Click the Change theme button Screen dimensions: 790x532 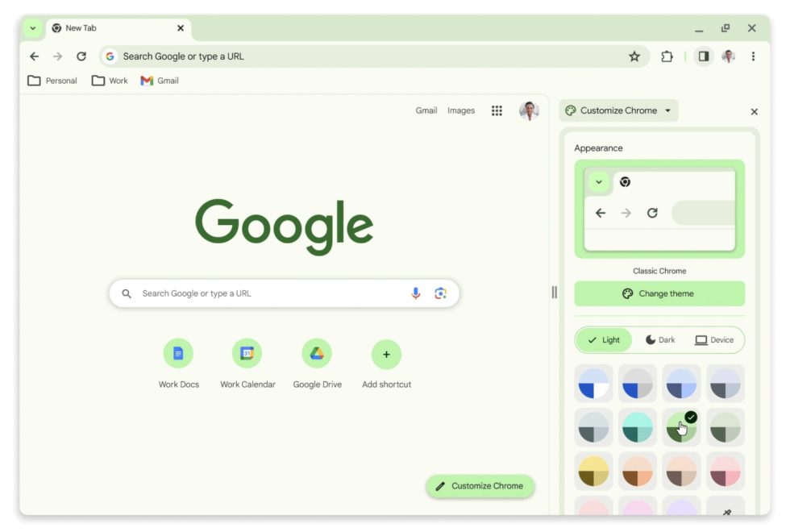[659, 293]
